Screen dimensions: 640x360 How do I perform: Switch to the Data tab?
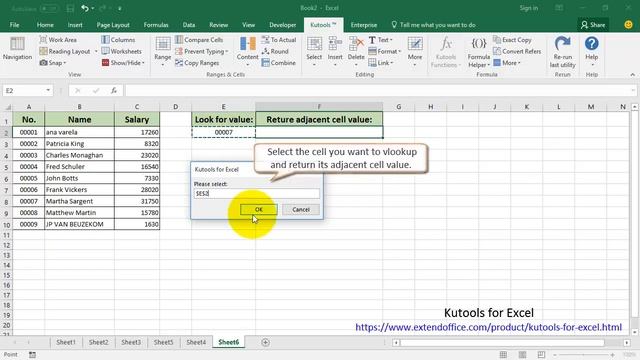(189, 25)
